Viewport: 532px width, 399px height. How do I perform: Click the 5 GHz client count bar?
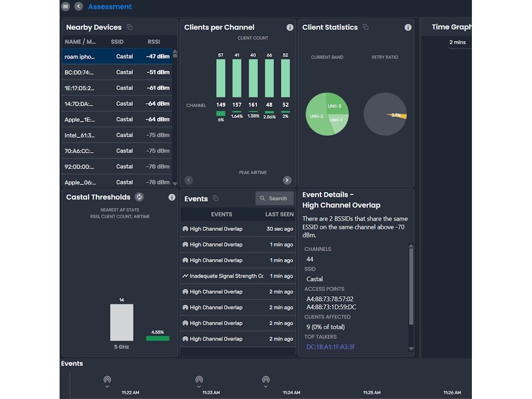point(121,322)
